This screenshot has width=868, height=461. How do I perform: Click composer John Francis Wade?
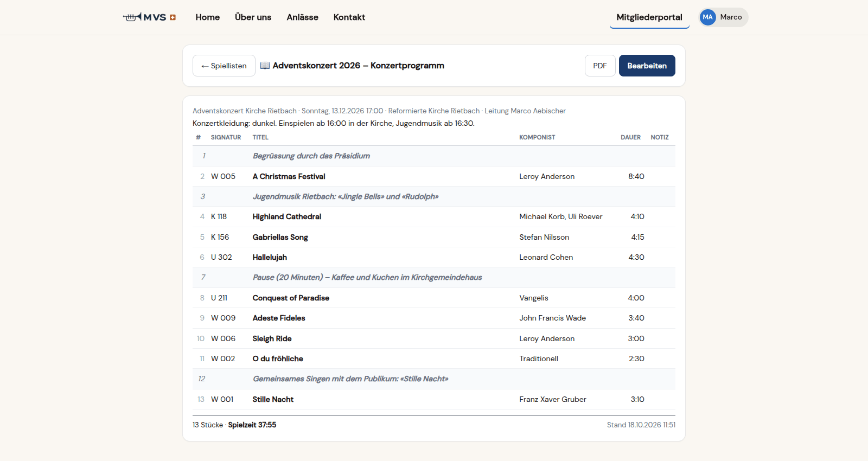tap(552, 318)
